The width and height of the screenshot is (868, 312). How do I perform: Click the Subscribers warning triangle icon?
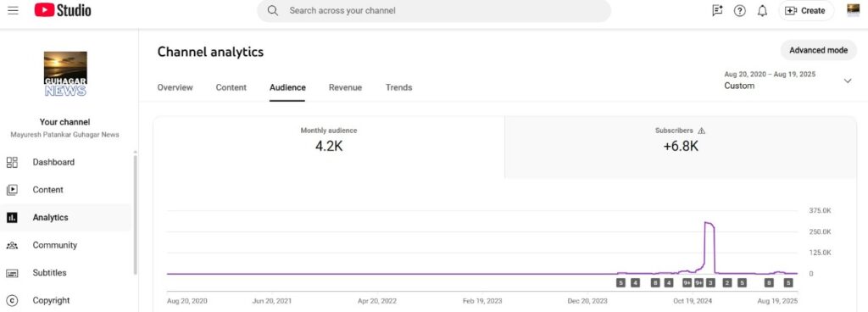[x=701, y=131]
